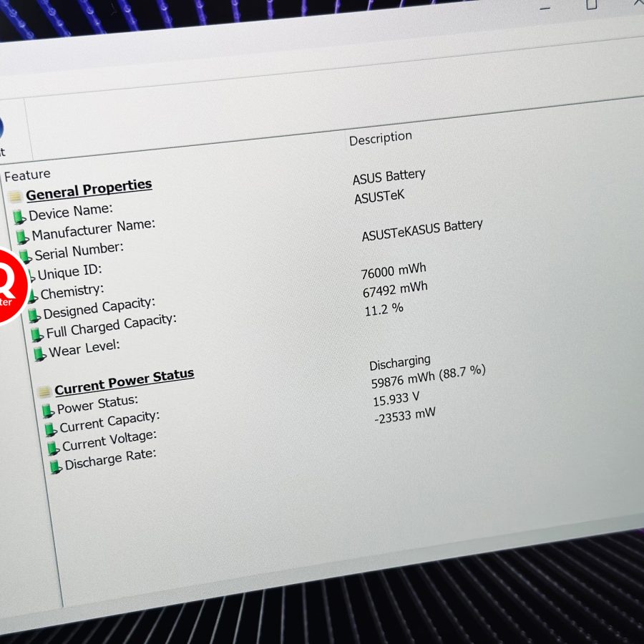Minimize the battery information window
Screen dimensions: 644x644
point(545,8)
